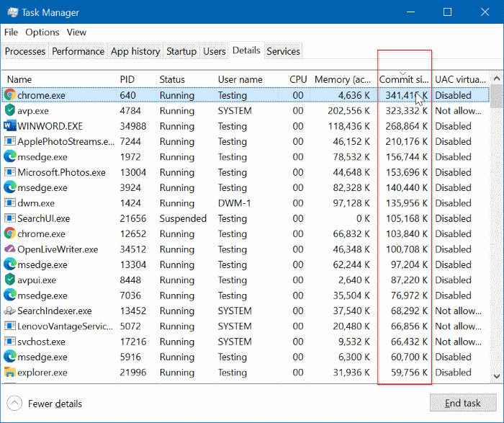The width and height of the screenshot is (504, 423).
Task: Select the WINWORD.EXE process name
Action: [50, 126]
